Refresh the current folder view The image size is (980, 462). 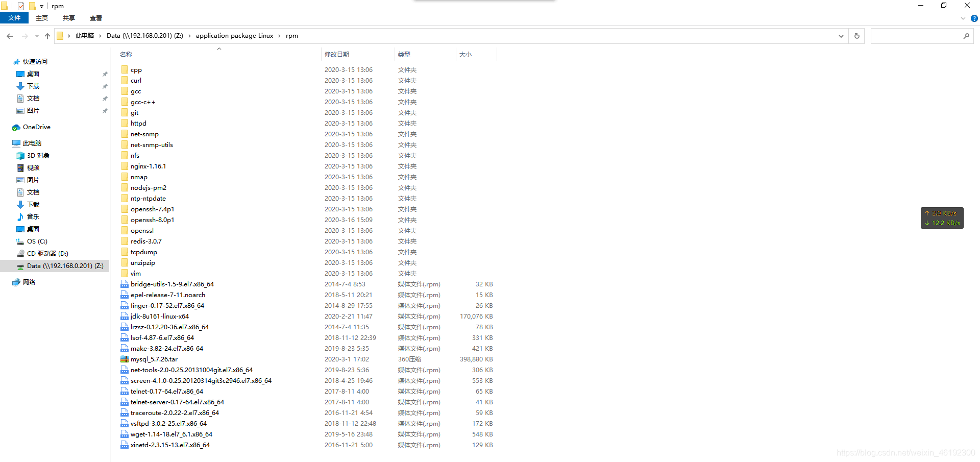[857, 36]
